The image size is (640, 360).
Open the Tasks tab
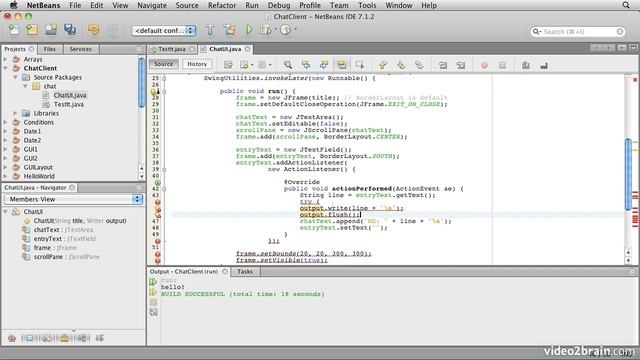click(245, 271)
